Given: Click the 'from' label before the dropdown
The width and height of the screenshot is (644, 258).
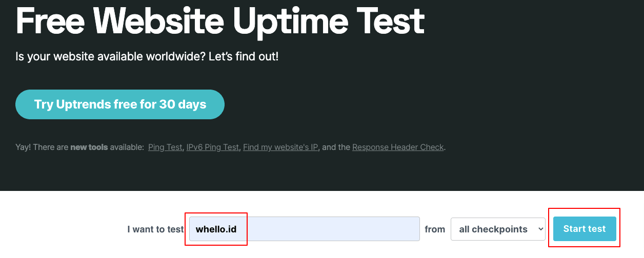Looking at the screenshot, I should (435, 229).
